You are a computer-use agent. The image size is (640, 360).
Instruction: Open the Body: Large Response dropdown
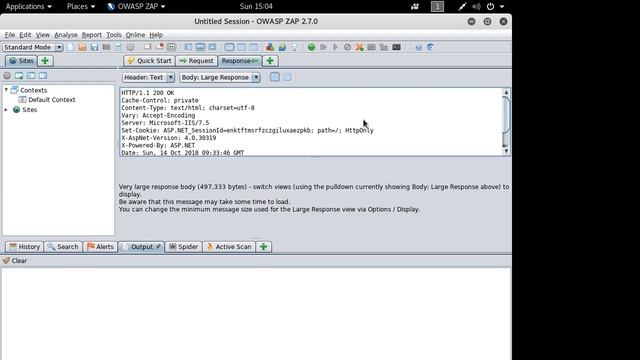(220, 77)
